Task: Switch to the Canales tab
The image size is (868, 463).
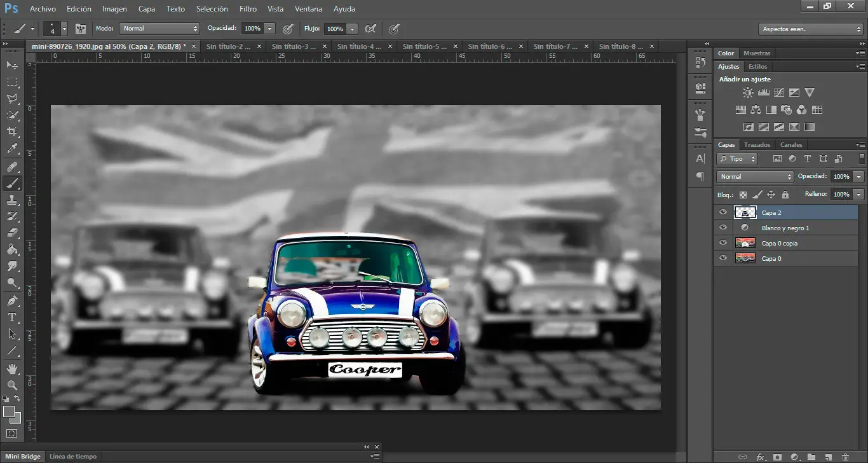Action: pyautogui.click(x=791, y=145)
